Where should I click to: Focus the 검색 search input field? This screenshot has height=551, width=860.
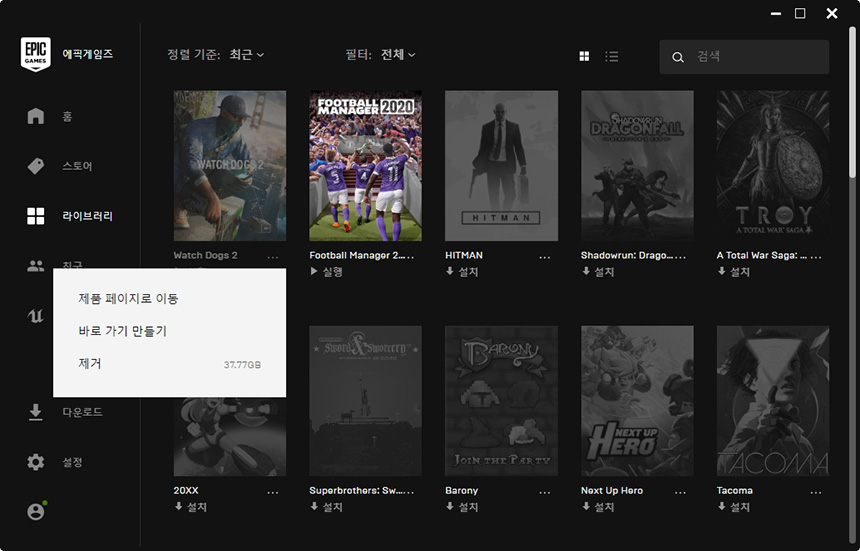tap(744, 56)
